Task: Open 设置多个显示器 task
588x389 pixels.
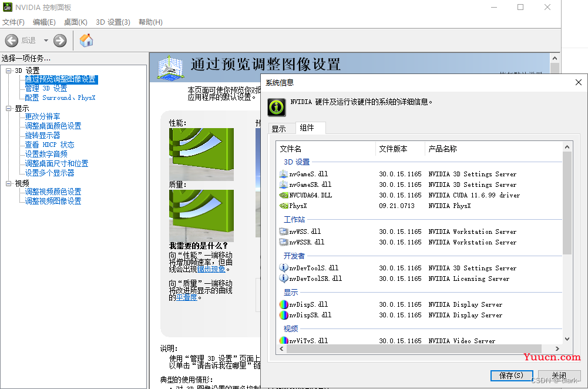Action: click(49, 173)
